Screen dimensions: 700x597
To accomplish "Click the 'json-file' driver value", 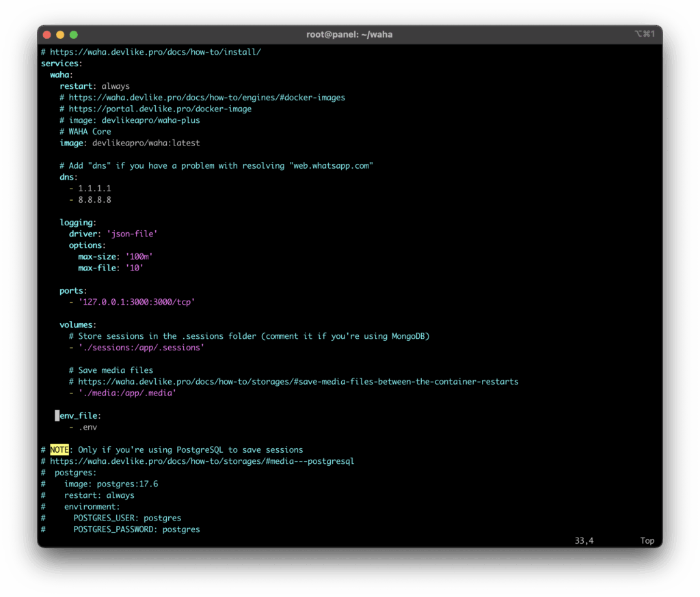I will [132, 234].
